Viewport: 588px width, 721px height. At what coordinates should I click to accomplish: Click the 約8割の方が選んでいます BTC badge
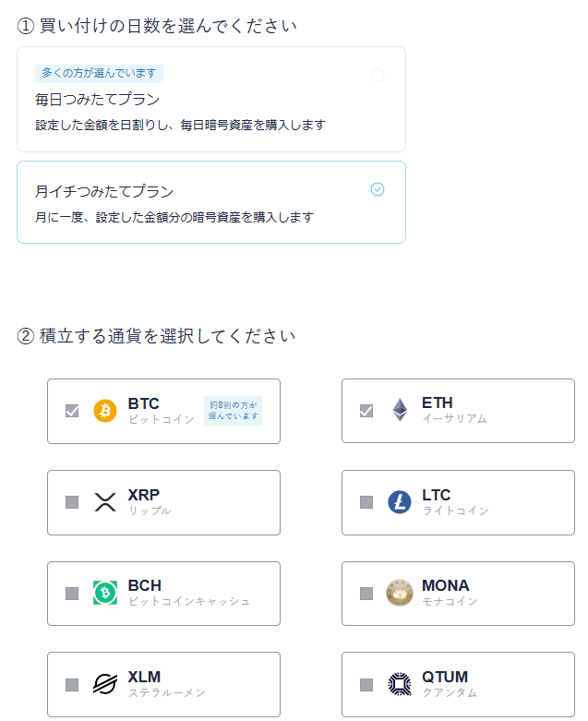[234, 411]
